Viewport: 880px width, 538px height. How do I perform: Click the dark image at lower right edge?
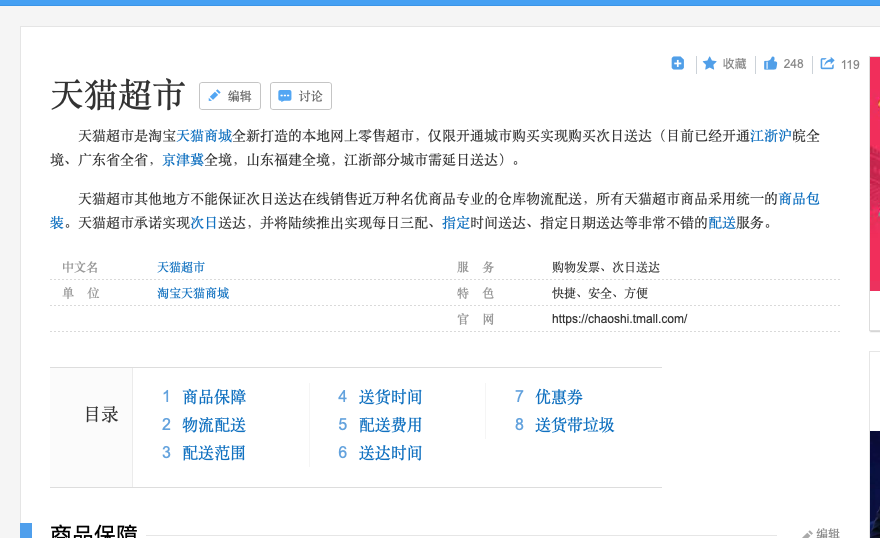pyautogui.click(x=875, y=484)
